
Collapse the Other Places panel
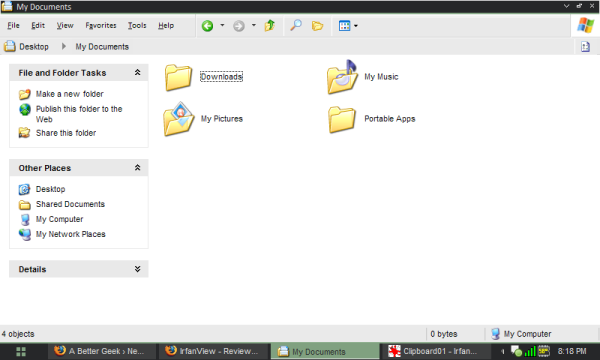click(137, 168)
